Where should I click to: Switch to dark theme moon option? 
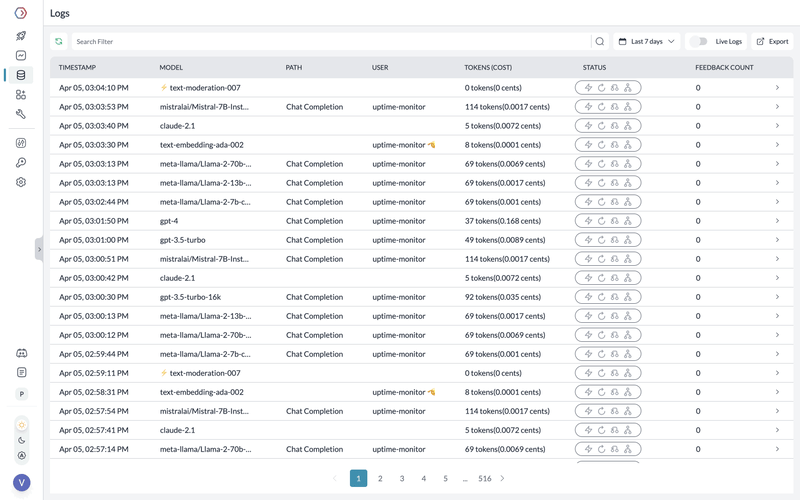(x=21, y=440)
